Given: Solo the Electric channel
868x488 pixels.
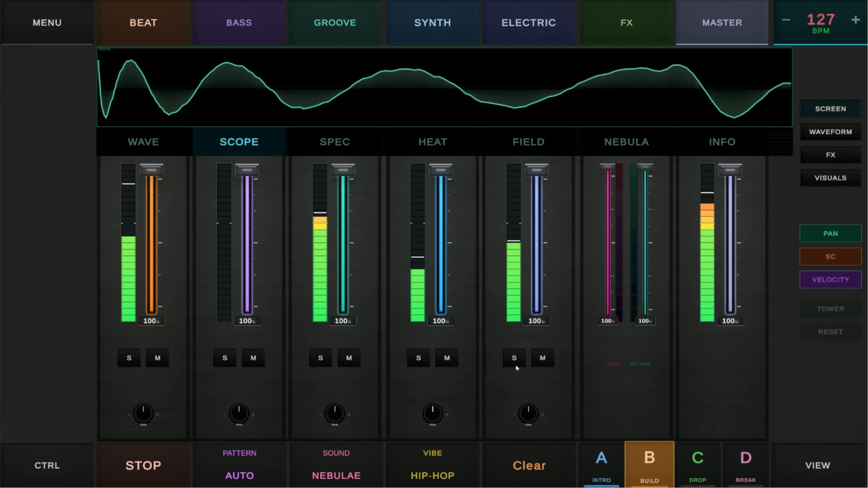Looking at the screenshot, I should point(515,358).
